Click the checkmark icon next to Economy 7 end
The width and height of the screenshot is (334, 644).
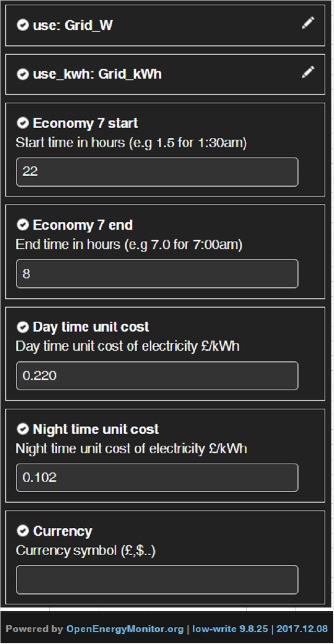tap(22, 225)
